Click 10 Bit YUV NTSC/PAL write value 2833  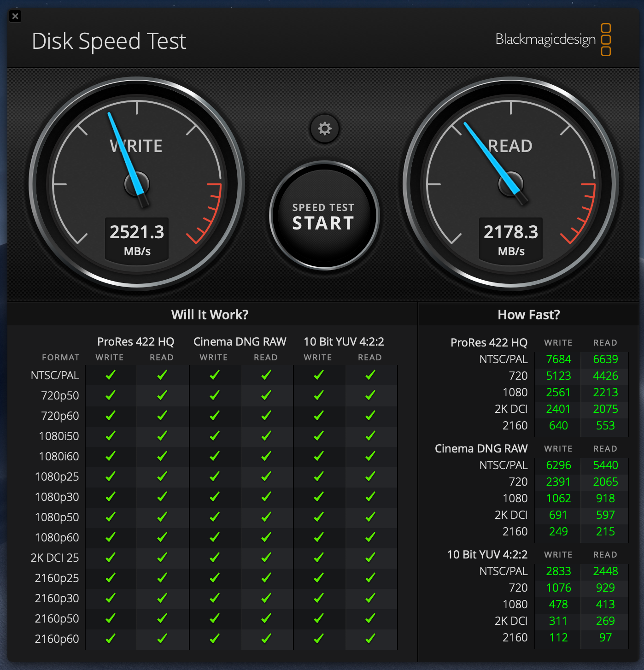pyautogui.click(x=558, y=571)
